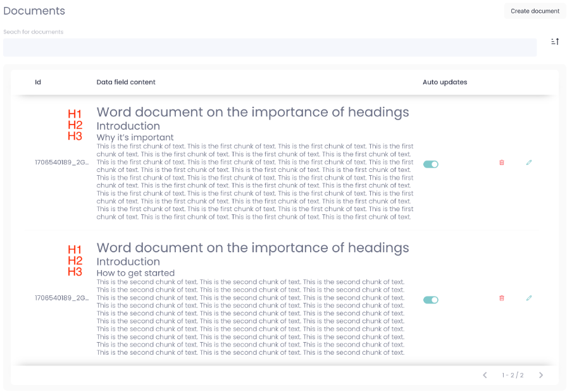The image size is (572, 392).
Task: Select the ID of the first chunk document
Action: (61, 162)
